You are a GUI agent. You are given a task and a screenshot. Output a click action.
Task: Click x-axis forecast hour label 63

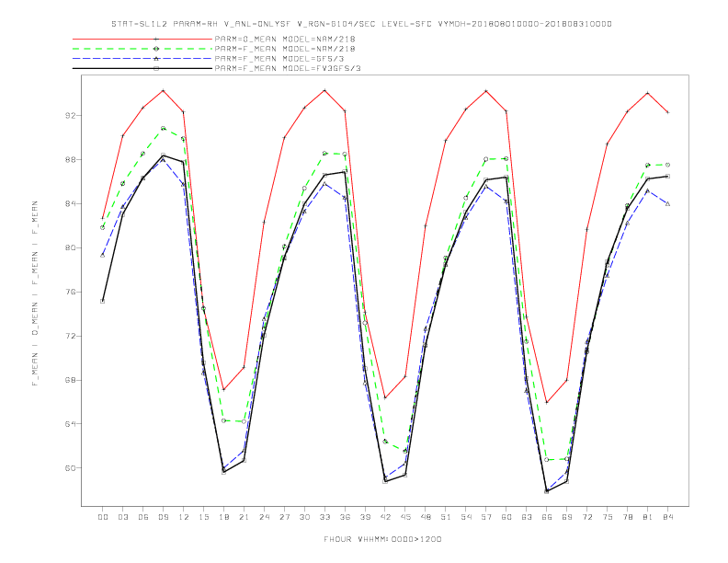[527, 517]
